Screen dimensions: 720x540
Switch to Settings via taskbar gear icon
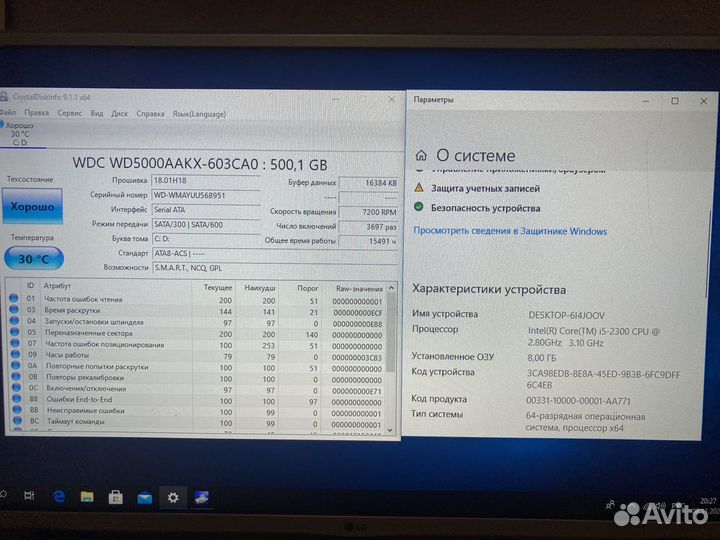point(173,498)
